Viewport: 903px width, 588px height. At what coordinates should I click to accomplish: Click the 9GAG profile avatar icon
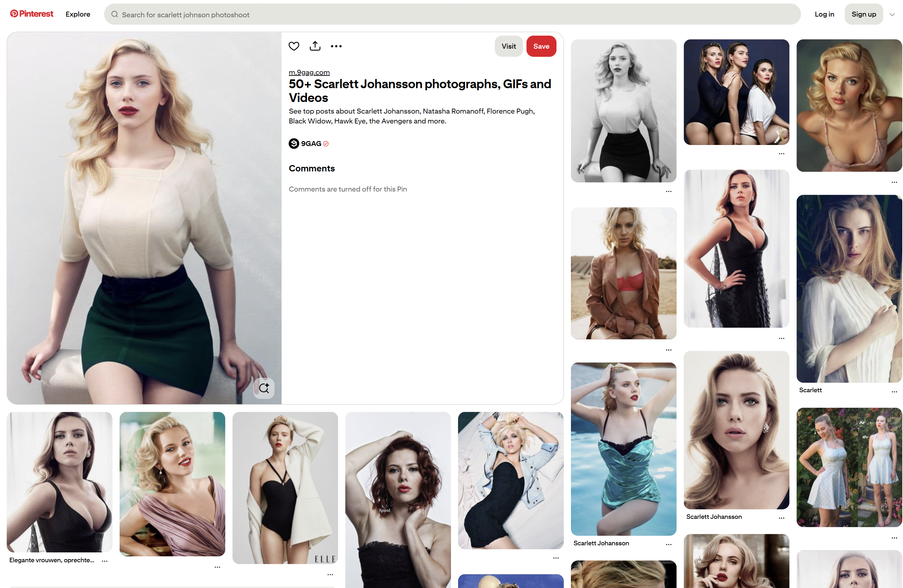click(294, 144)
